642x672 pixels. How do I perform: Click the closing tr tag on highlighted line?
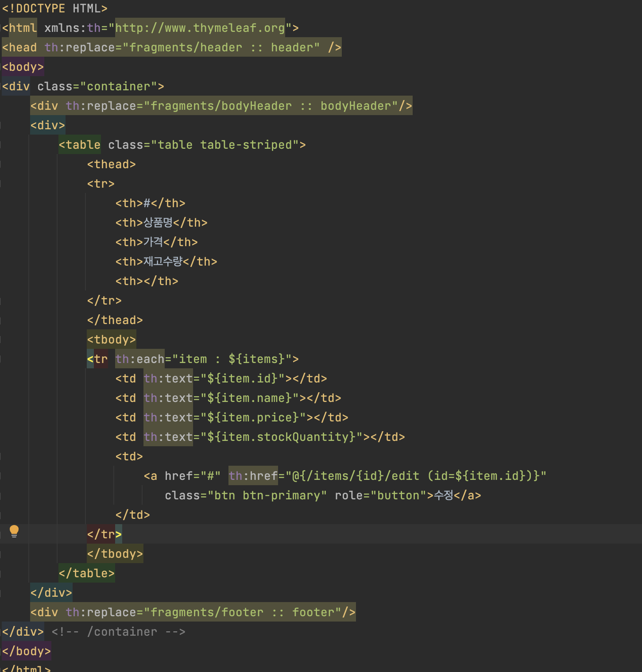pos(104,534)
